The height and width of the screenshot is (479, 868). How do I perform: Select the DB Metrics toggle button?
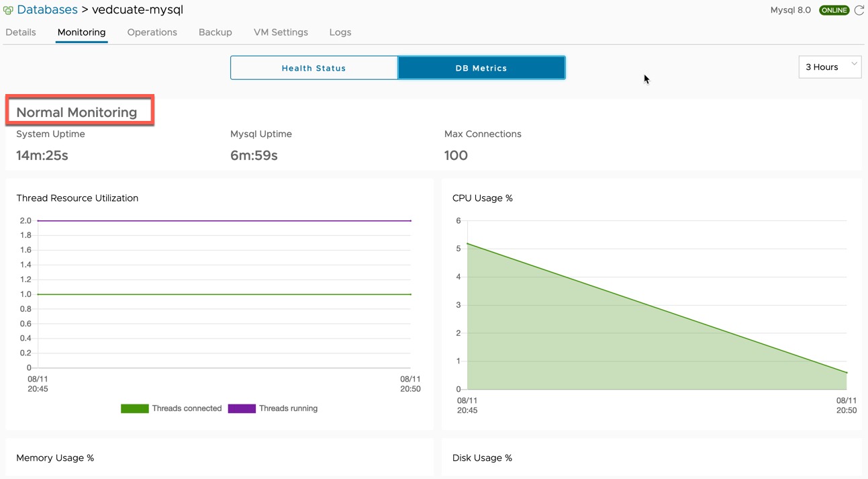(481, 68)
